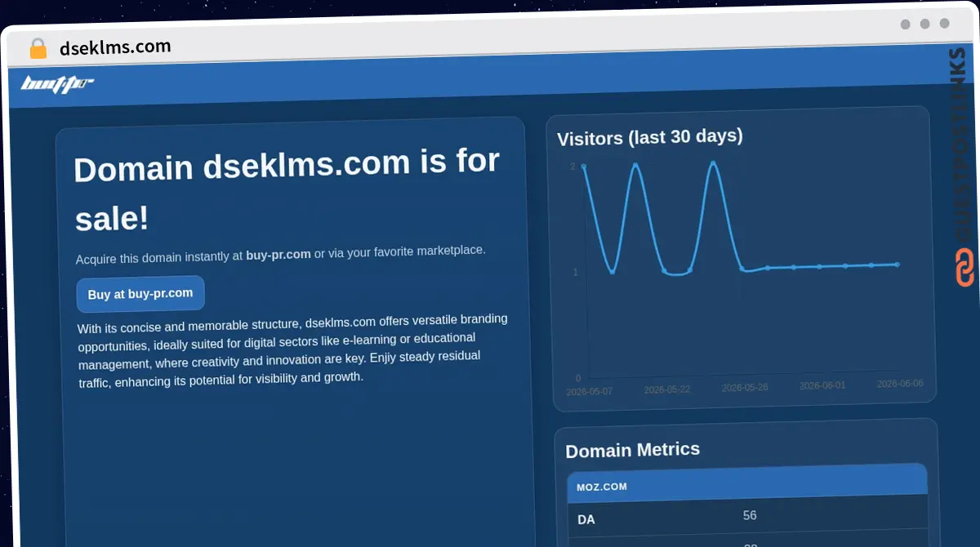Click the first data point on visitors chart
Screen dimensions: 980x547
point(583,167)
